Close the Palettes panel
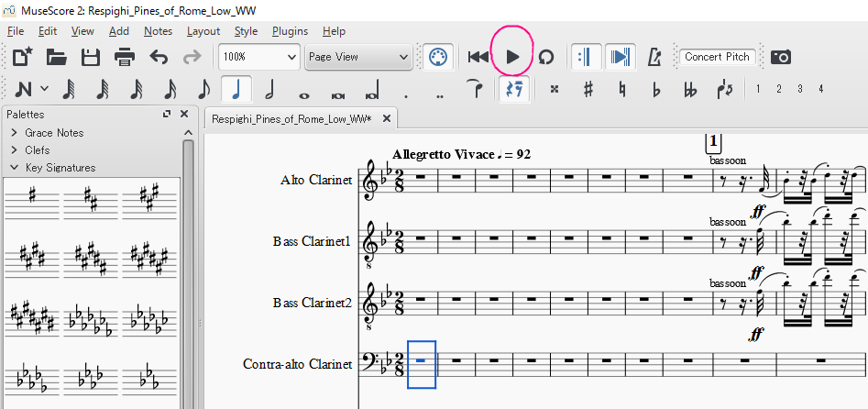The image size is (868, 409). [184, 114]
